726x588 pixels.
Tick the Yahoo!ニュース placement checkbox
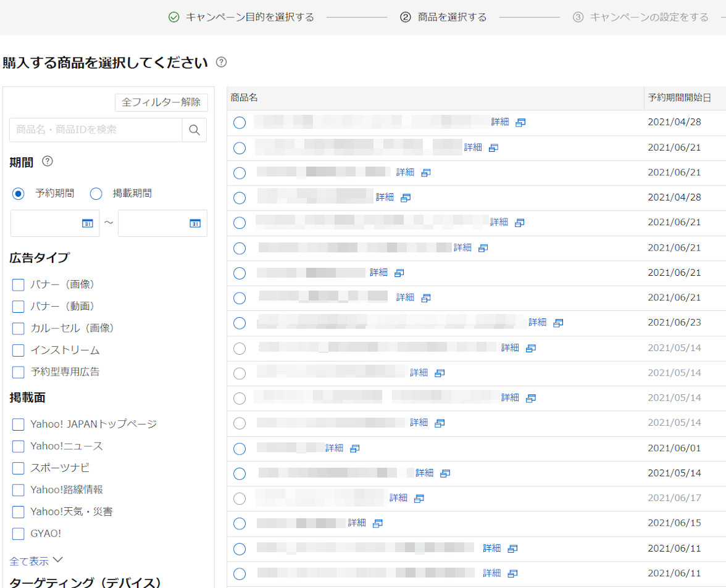(19, 446)
